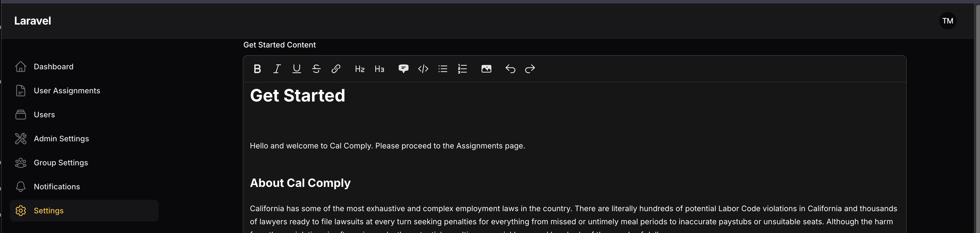980x233 pixels.
Task: Apply italic formatting
Action: [277, 69]
